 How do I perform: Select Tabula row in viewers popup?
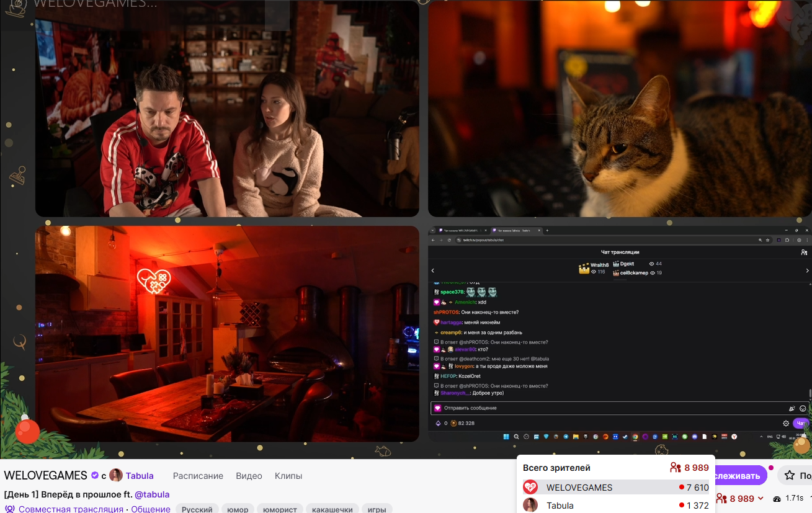pos(615,506)
